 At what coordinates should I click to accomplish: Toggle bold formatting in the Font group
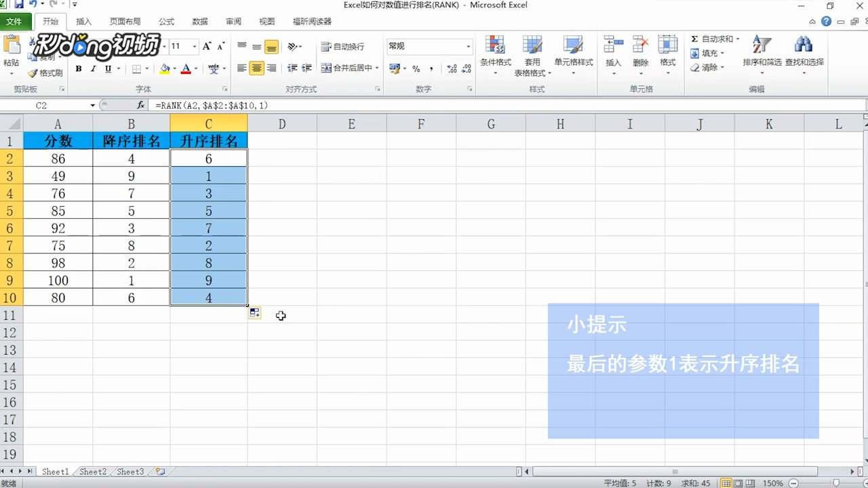point(78,68)
